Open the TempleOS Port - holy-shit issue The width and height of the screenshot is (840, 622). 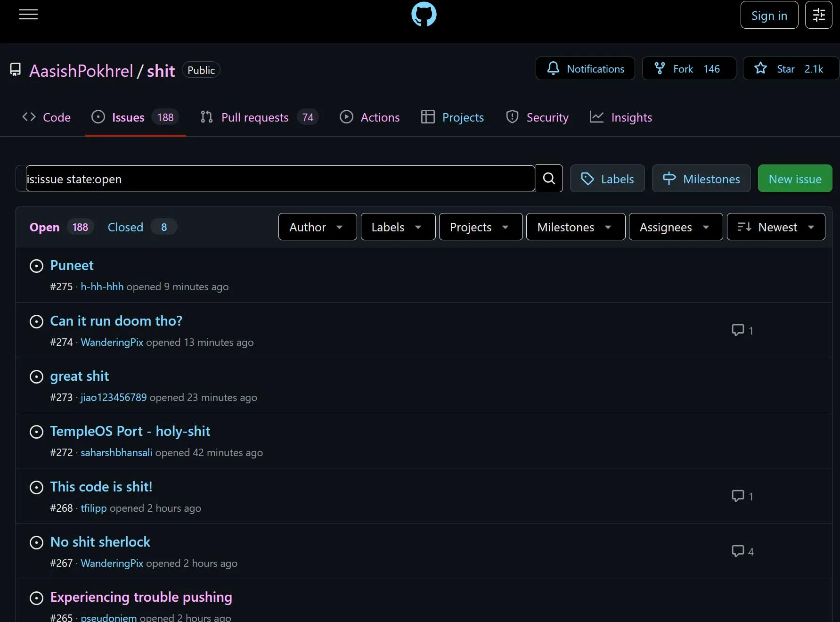click(x=130, y=431)
